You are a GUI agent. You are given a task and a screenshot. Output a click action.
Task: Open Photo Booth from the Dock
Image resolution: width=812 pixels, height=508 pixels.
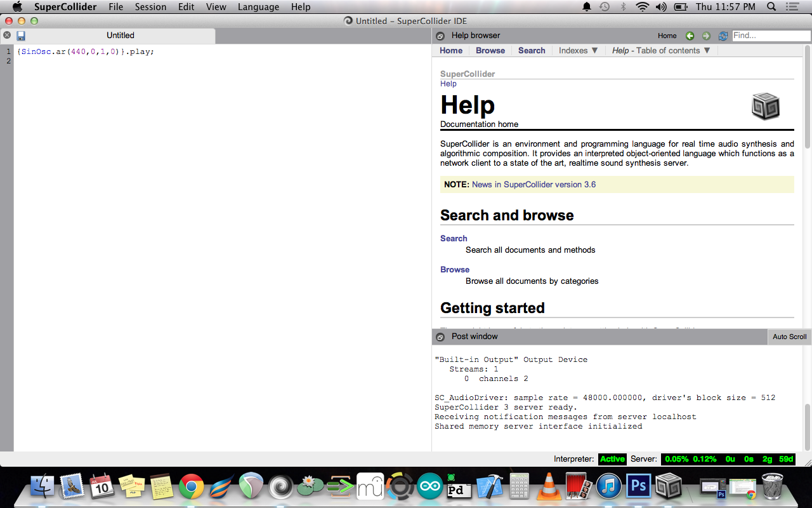(579, 487)
